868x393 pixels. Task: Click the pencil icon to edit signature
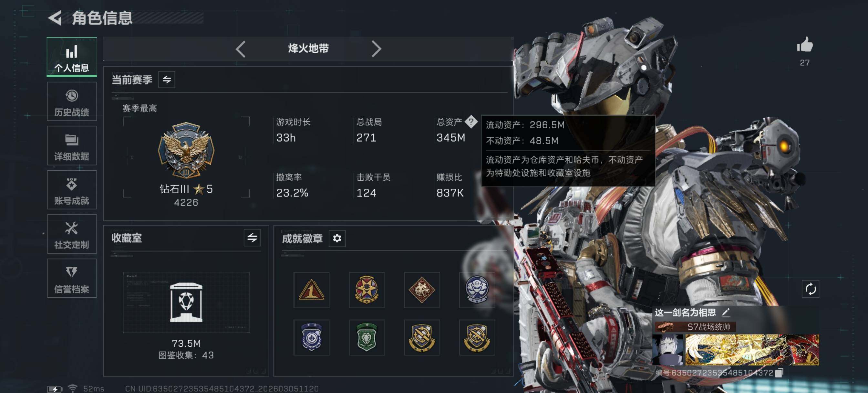click(x=726, y=313)
